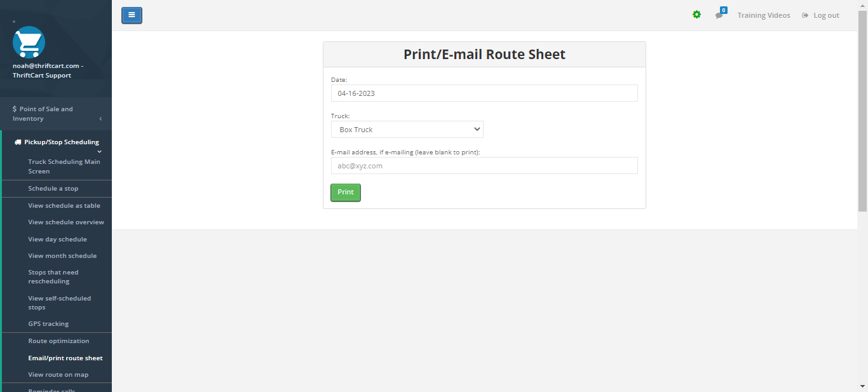Collapse the Pickup/Stop Scheduling submenu

click(99, 151)
